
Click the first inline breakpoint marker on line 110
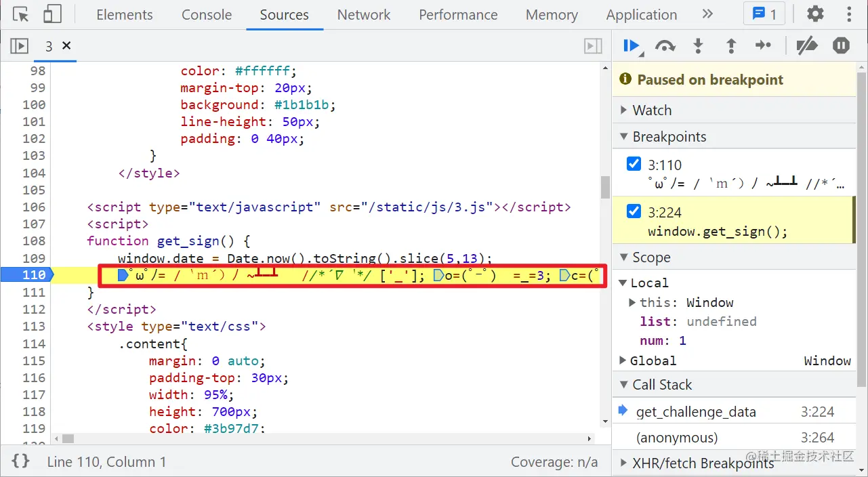tap(123, 275)
